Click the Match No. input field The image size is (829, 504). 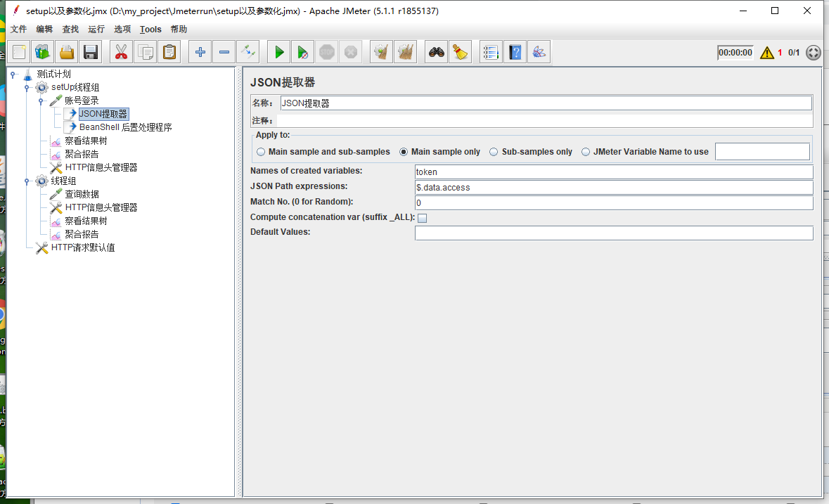tap(614, 203)
